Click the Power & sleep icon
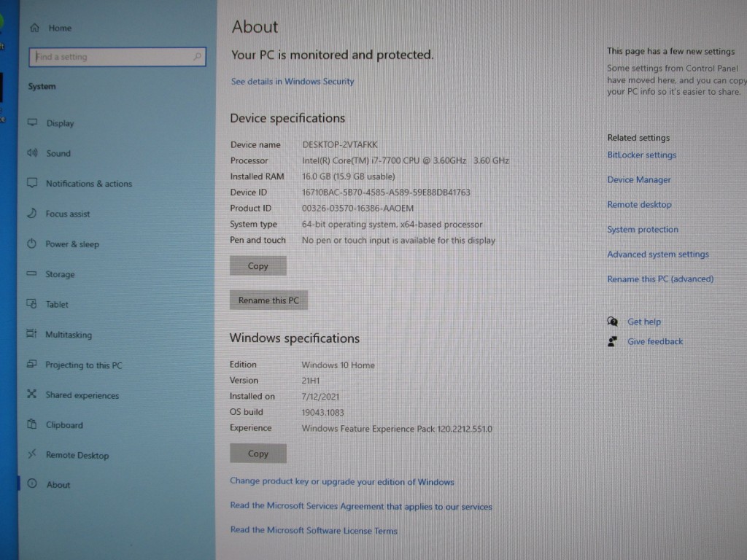The height and width of the screenshot is (560, 747). [32, 244]
